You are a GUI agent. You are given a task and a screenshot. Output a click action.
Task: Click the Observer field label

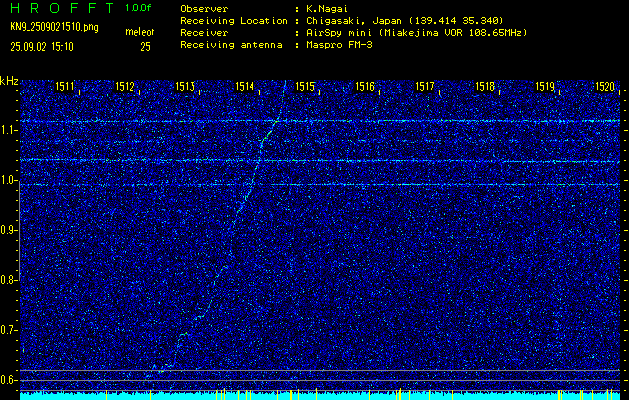click(204, 9)
